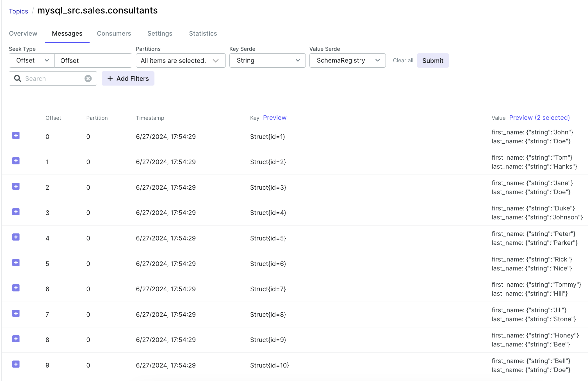Click plus icon for offset 5 row
This screenshot has width=588, height=381.
coord(16,263)
